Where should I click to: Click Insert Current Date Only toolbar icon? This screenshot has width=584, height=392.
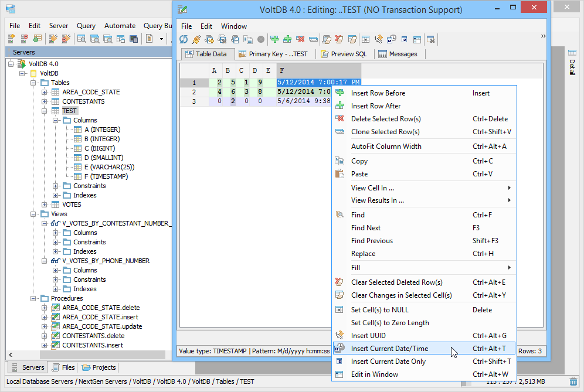[x=405, y=39]
